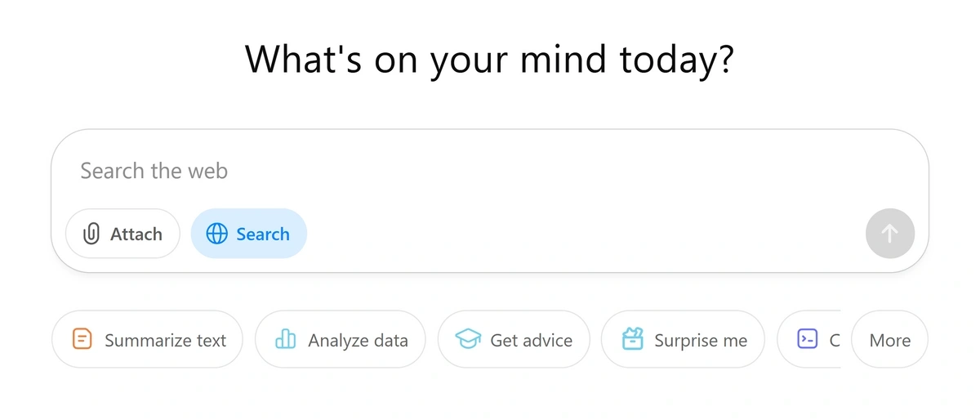980x420 pixels.
Task: Click the up-arrow send icon
Action: tap(890, 234)
